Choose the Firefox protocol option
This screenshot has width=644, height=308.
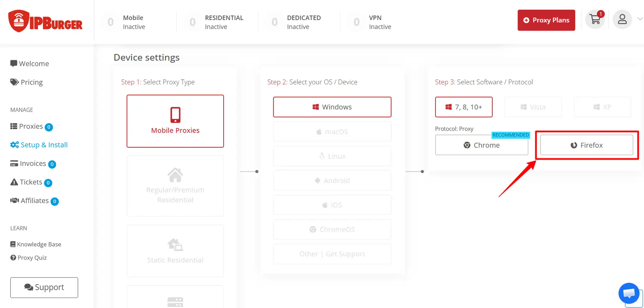pyautogui.click(x=586, y=145)
